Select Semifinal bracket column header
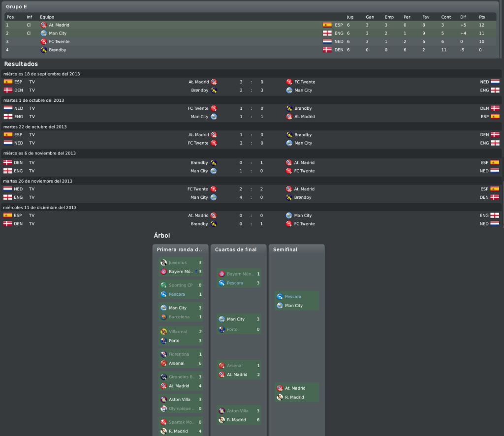The width and height of the screenshot is (504, 436). point(285,249)
